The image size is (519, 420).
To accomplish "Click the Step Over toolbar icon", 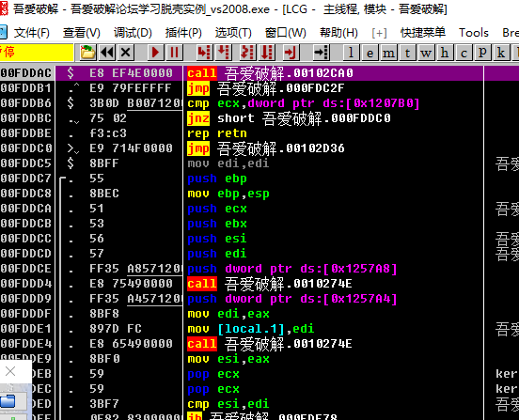I will (x=224, y=53).
